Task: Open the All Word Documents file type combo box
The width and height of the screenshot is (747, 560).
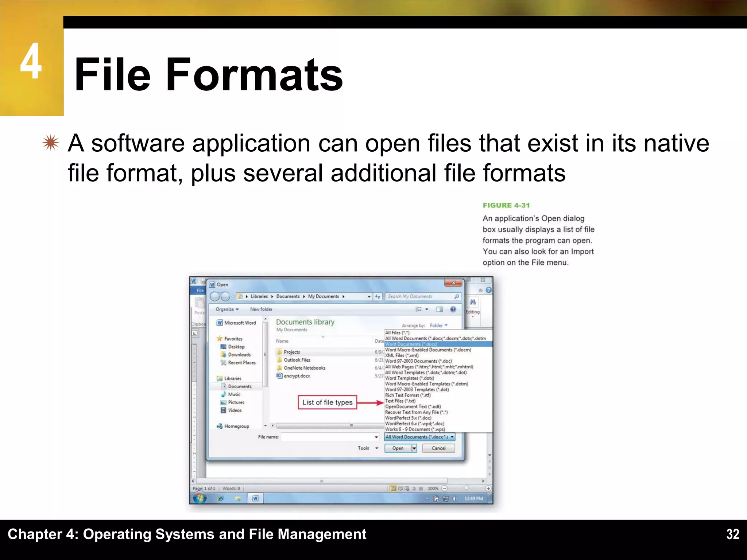Action: (420, 437)
